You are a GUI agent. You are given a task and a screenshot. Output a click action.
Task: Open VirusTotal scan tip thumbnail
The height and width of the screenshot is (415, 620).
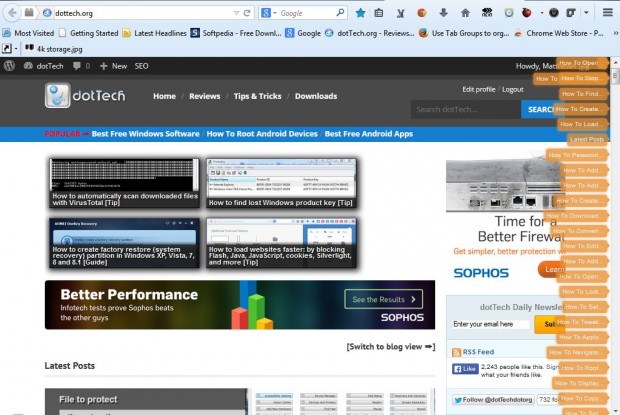(x=125, y=183)
